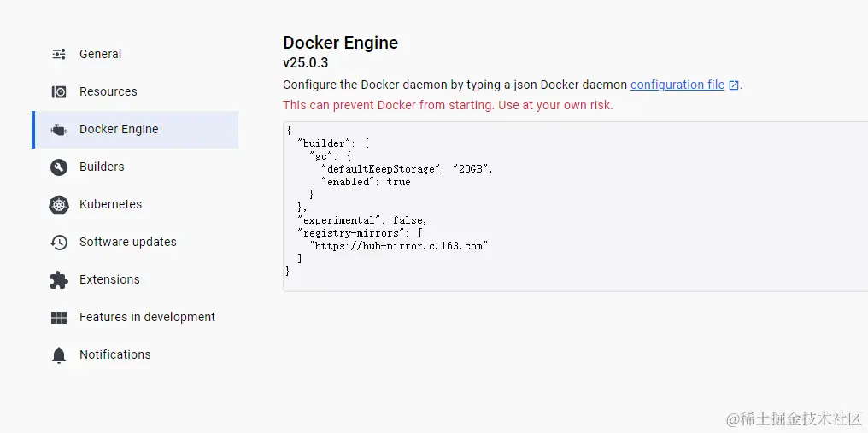Show the Features in development section
The height and width of the screenshot is (433, 868).
(136, 317)
